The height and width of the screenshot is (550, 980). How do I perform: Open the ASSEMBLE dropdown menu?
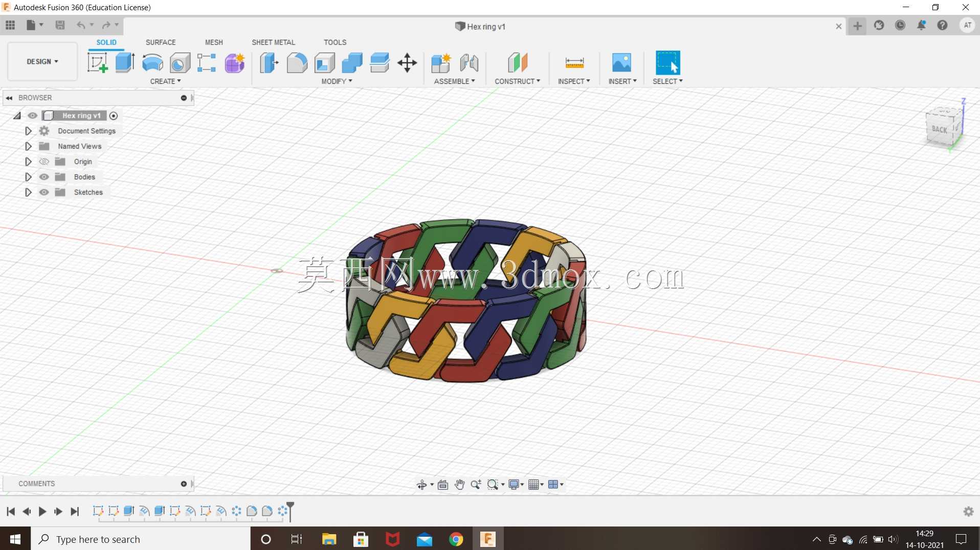(454, 81)
